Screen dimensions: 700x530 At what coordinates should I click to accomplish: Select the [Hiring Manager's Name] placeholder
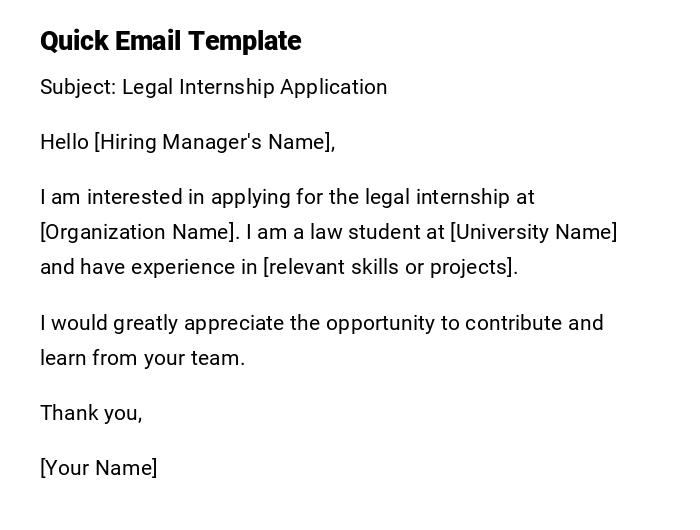(x=213, y=142)
